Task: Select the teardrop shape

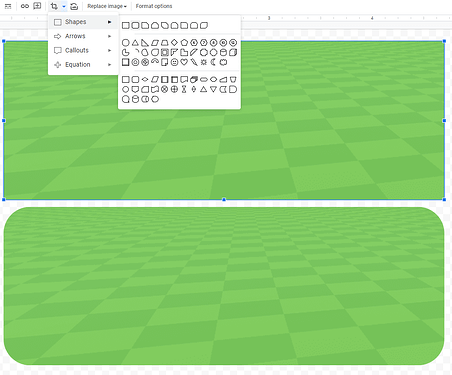Action: (x=155, y=52)
